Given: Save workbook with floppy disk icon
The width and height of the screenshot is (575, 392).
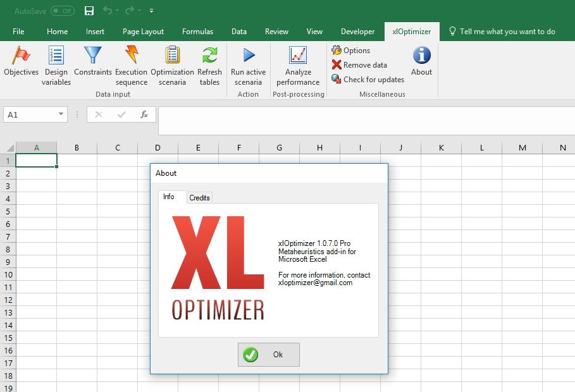Looking at the screenshot, I should pyautogui.click(x=89, y=11).
